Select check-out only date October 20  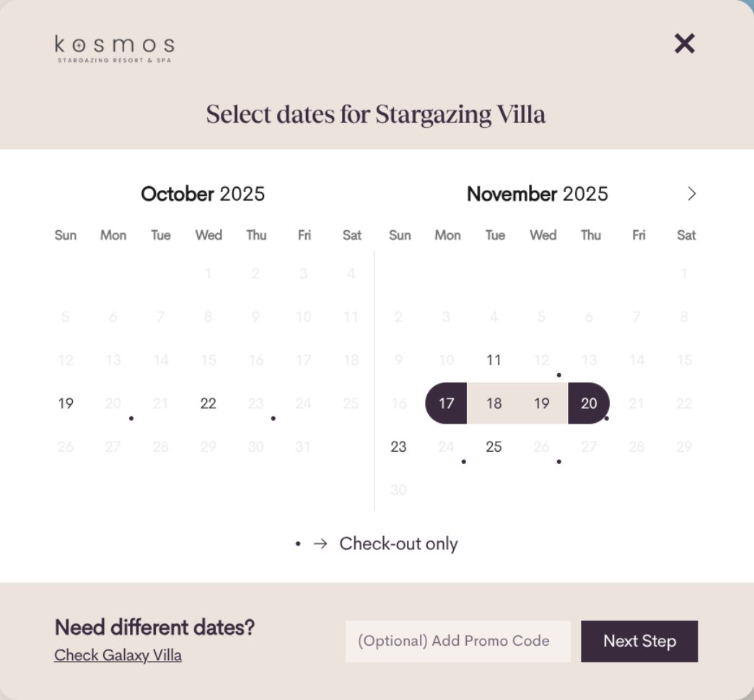coord(113,403)
